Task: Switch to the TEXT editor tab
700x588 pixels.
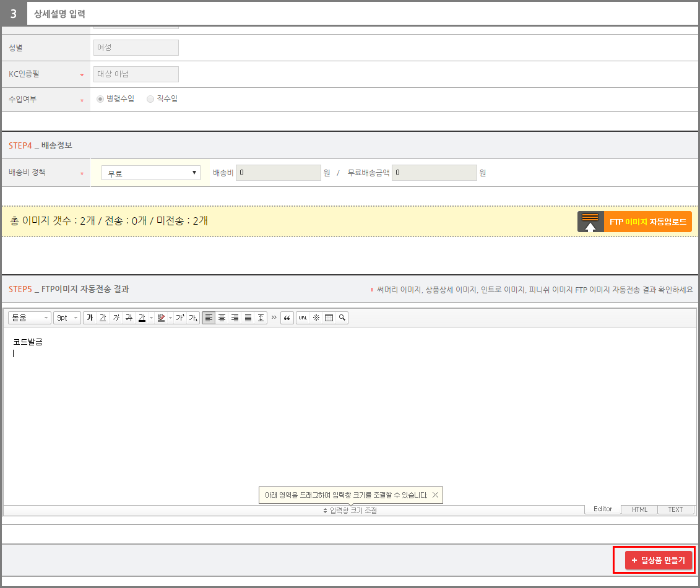Action: (675, 509)
